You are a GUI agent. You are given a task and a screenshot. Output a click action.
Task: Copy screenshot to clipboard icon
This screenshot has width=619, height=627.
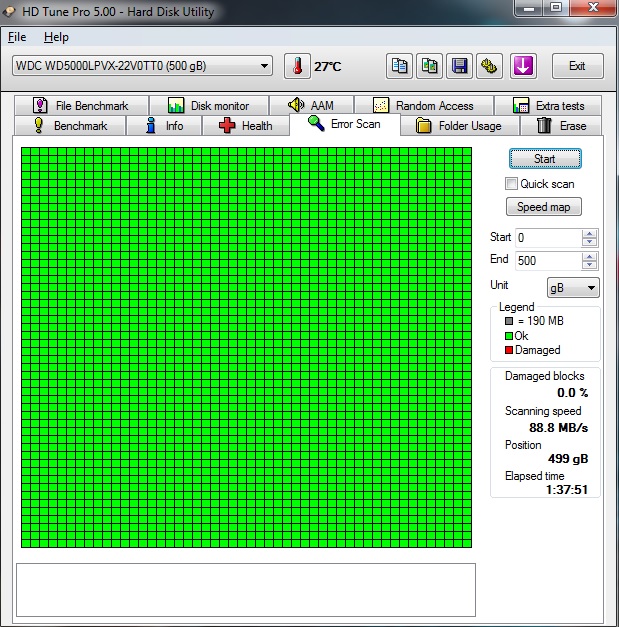click(x=429, y=66)
